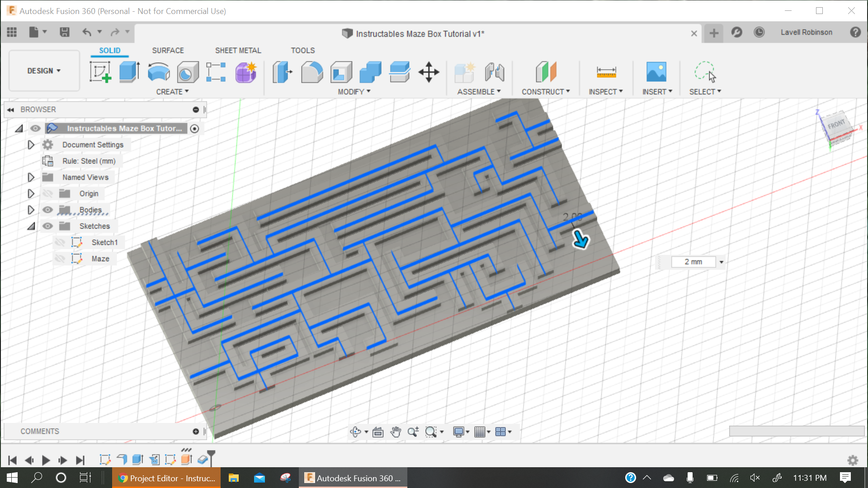Select the Joint tool
The image size is (868, 488).
(495, 72)
